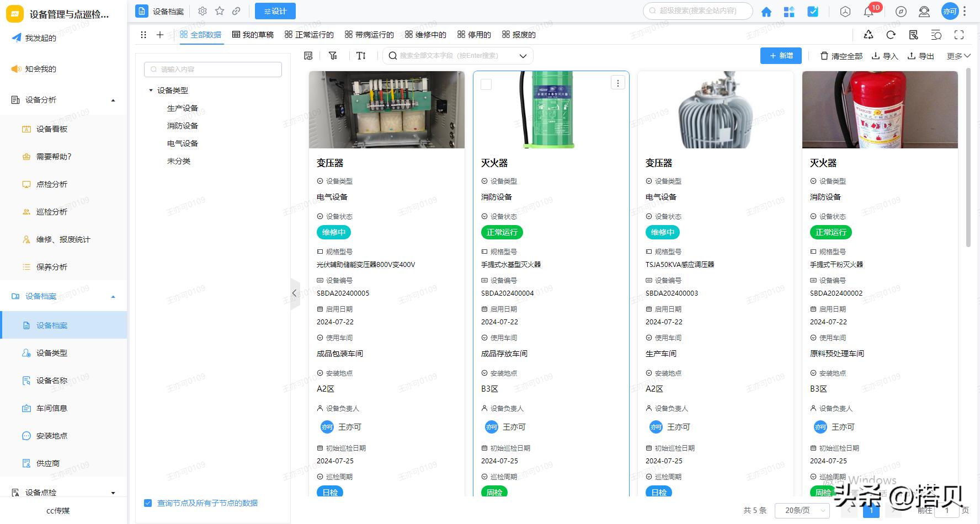Toggle 查询节点及所有子节点的数据 checkbox

click(x=148, y=502)
